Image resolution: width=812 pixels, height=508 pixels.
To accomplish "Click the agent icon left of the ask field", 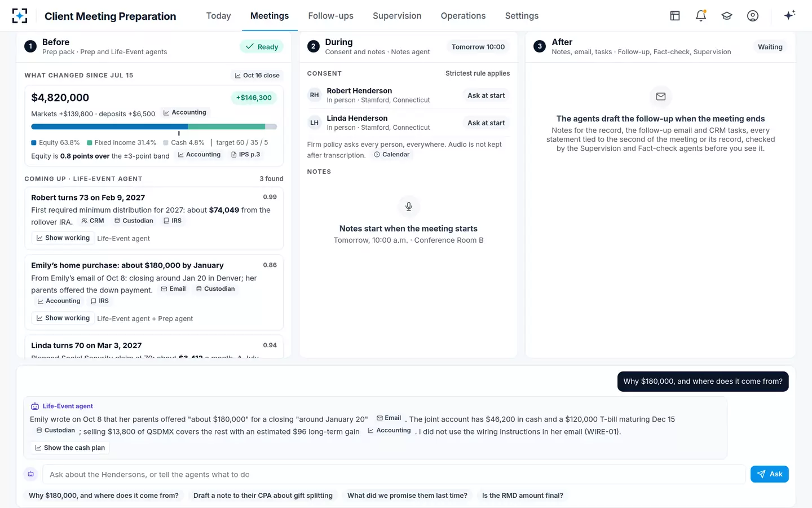I will [x=31, y=474].
